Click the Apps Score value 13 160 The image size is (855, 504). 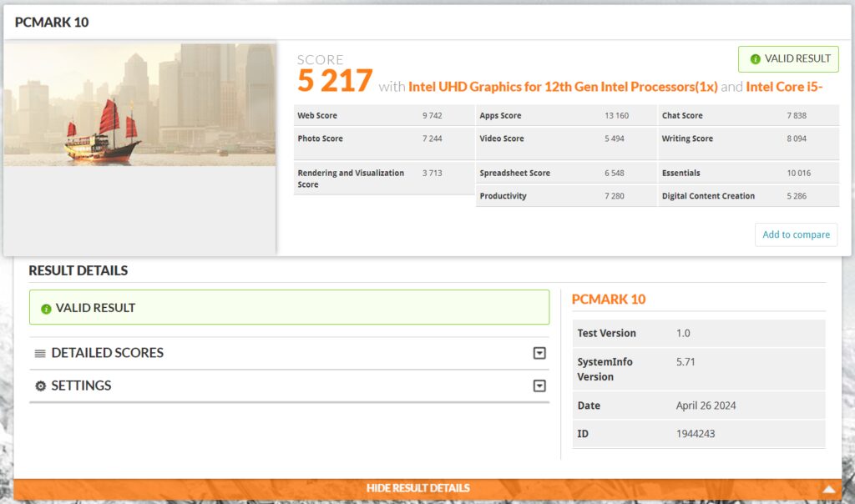click(617, 115)
